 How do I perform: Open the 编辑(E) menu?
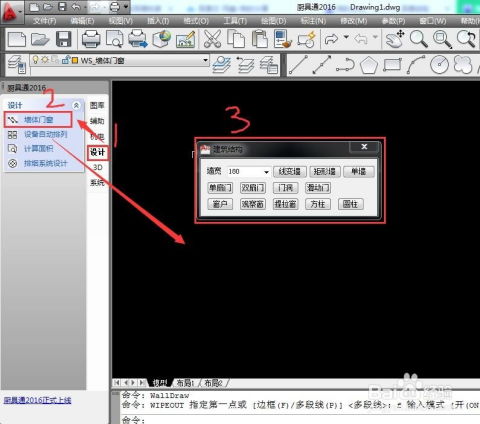[82, 21]
